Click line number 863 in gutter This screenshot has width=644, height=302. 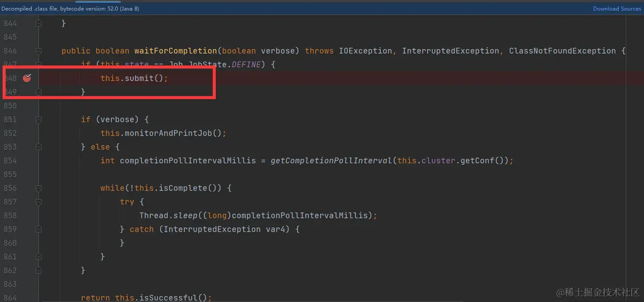pyautogui.click(x=10, y=284)
